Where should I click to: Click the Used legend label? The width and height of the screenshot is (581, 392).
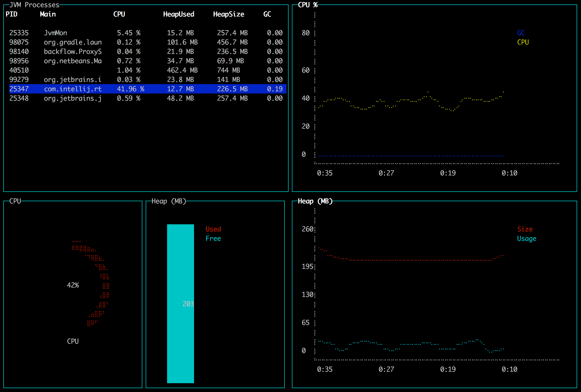point(213,229)
